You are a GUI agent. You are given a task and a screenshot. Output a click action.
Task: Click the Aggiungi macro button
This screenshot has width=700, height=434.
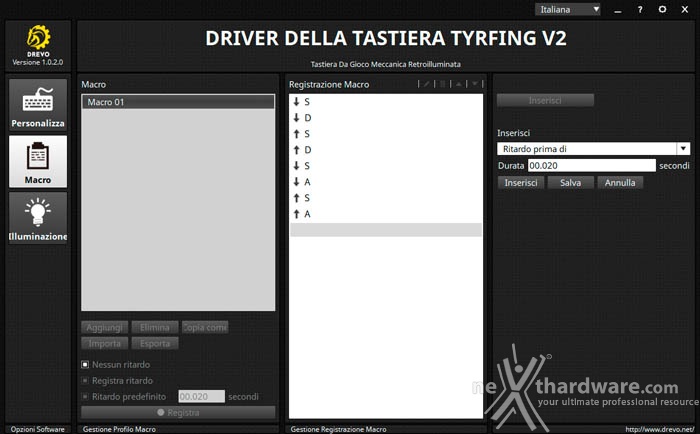coord(104,327)
